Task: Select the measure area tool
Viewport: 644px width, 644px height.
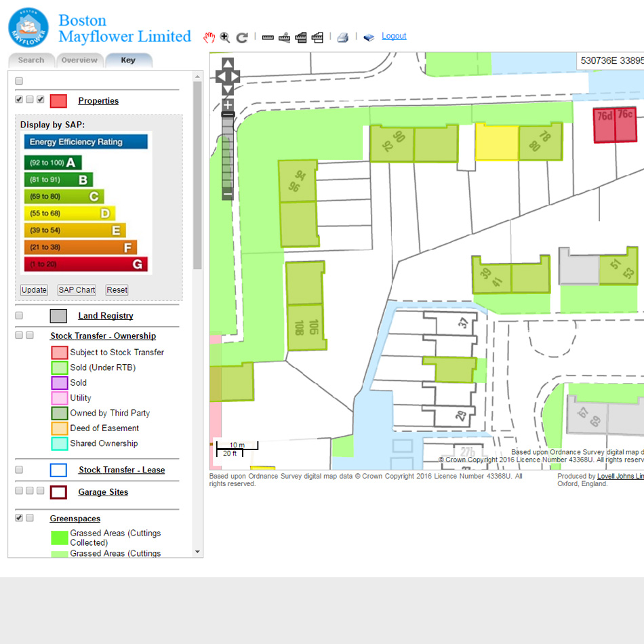Action: [301, 37]
